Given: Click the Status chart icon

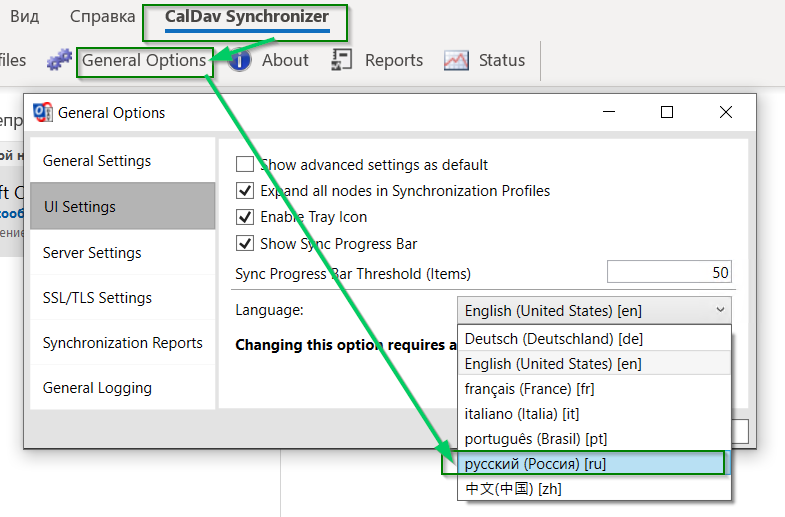Looking at the screenshot, I should tap(456, 60).
